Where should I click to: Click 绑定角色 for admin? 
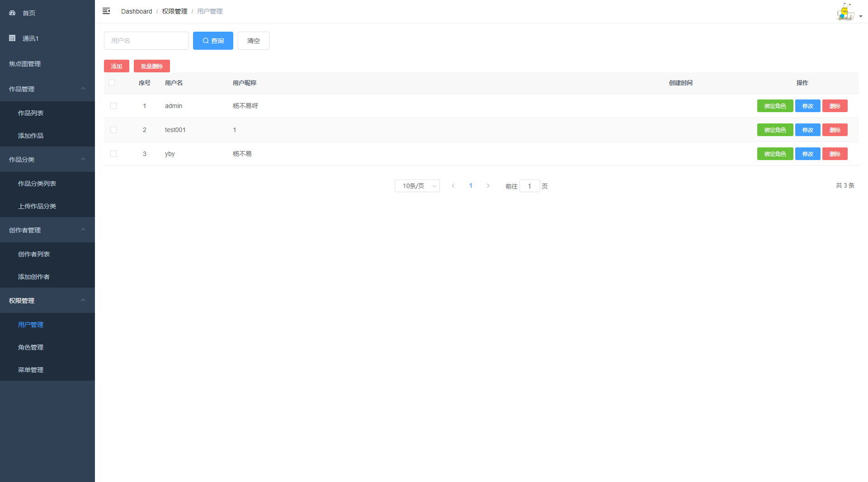[775, 106]
